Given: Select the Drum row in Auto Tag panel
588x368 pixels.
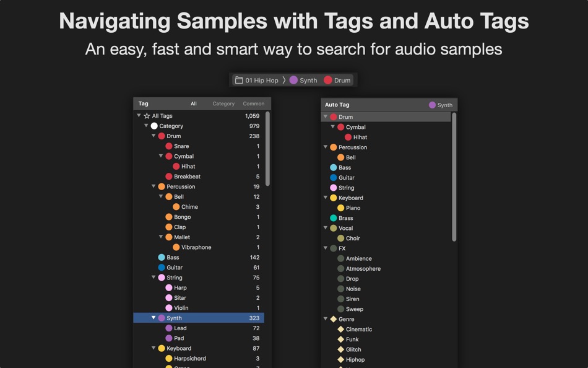Looking at the screenshot, I should (386, 117).
